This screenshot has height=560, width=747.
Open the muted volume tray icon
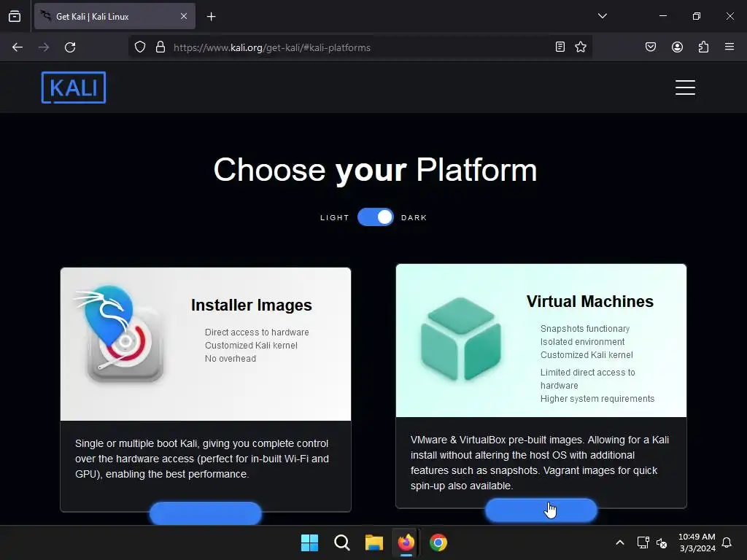662,542
